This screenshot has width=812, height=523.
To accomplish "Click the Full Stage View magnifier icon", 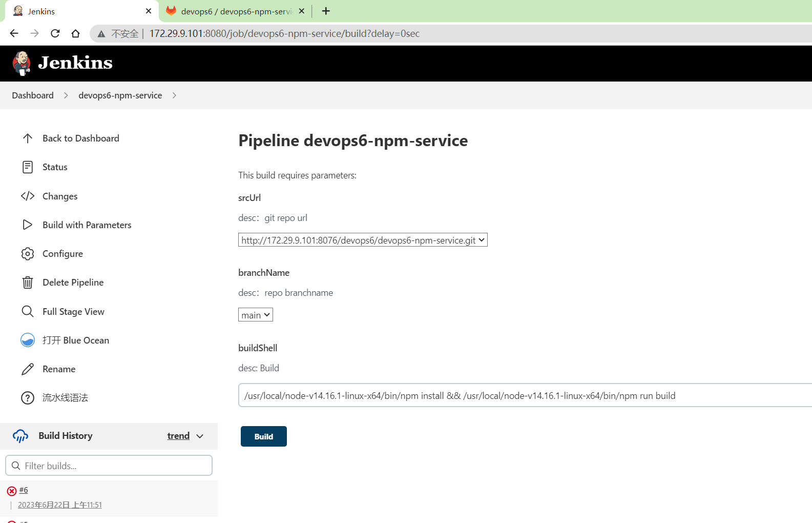I will click(28, 311).
